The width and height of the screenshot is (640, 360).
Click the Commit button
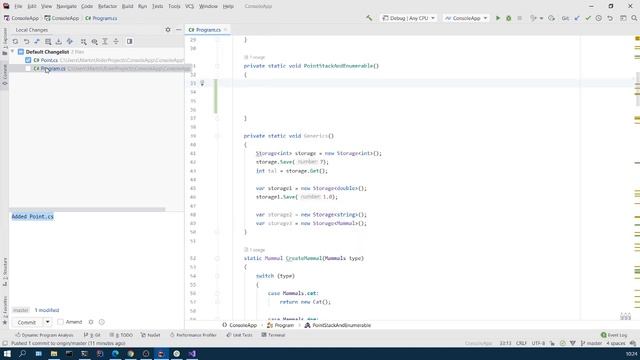(x=27, y=322)
